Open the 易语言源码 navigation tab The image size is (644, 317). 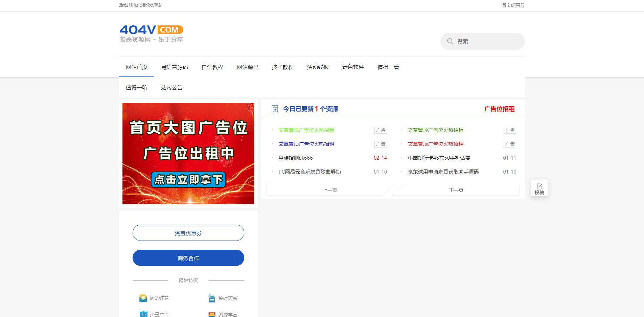pyautogui.click(x=174, y=67)
